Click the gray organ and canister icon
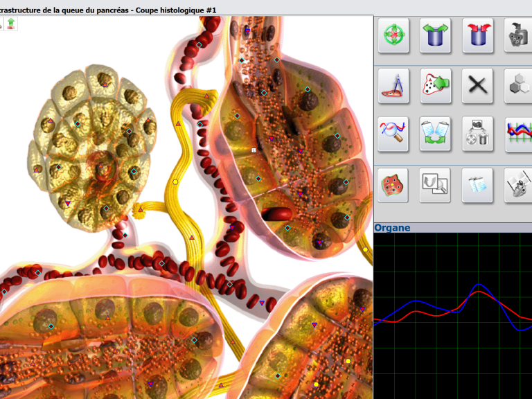 point(518,35)
